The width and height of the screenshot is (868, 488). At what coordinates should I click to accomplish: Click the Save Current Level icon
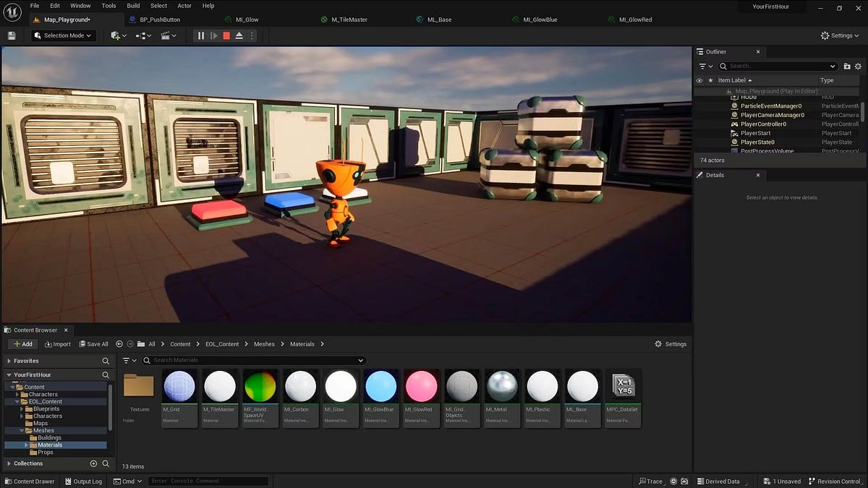[x=12, y=35]
